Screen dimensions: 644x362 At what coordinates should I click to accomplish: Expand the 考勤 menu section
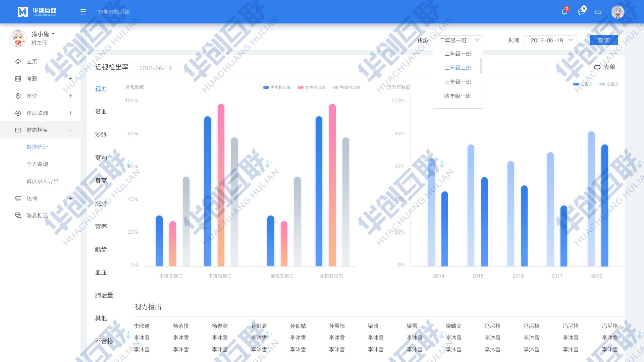[x=70, y=78]
